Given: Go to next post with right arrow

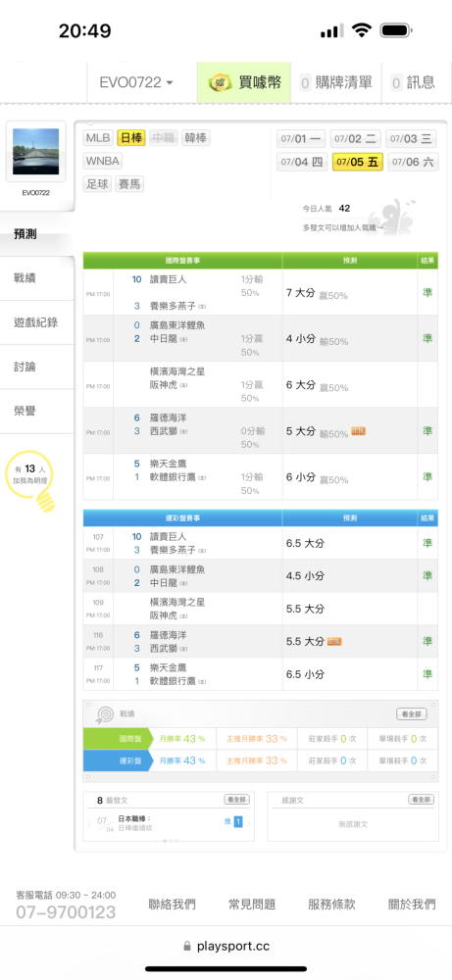Looking at the screenshot, I should coord(249,823).
